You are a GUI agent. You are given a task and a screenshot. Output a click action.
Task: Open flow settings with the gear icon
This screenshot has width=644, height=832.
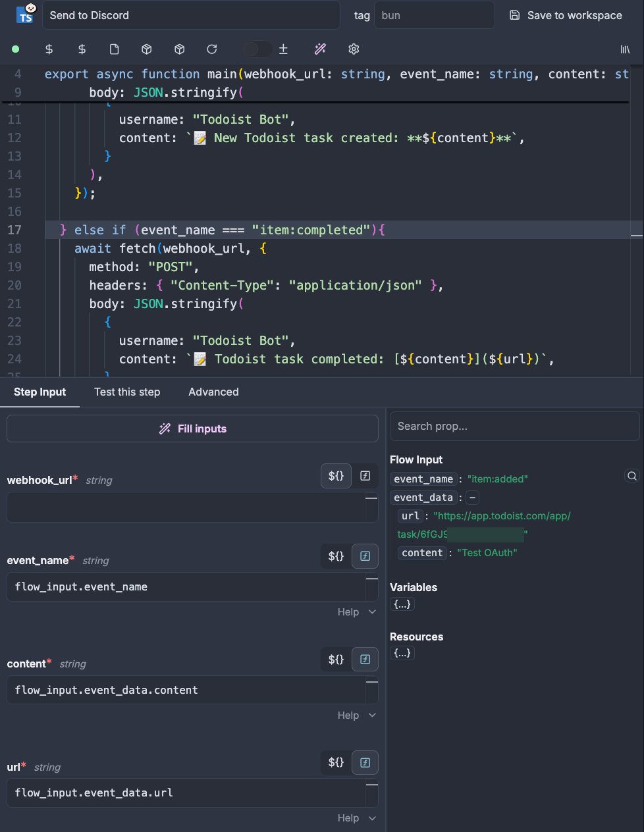tap(354, 49)
